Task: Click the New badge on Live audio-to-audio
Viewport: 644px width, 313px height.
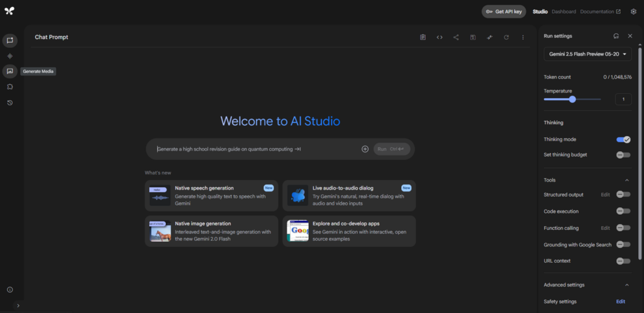Action: (406, 188)
